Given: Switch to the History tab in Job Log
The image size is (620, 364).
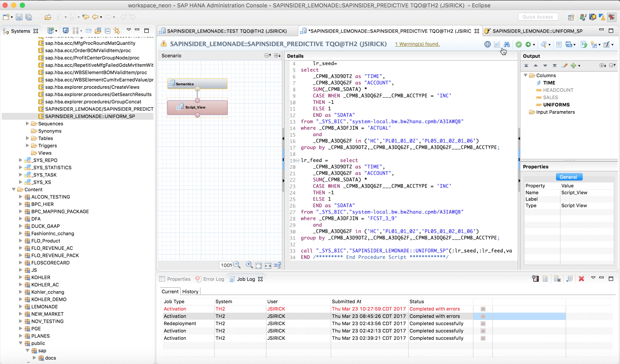Looking at the screenshot, I should [x=190, y=291].
